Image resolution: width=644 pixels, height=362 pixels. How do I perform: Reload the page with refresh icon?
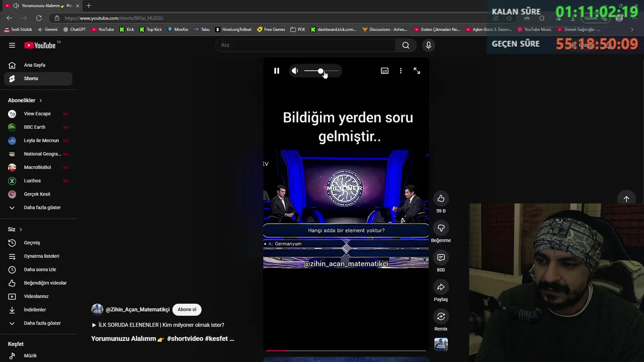[x=39, y=18]
